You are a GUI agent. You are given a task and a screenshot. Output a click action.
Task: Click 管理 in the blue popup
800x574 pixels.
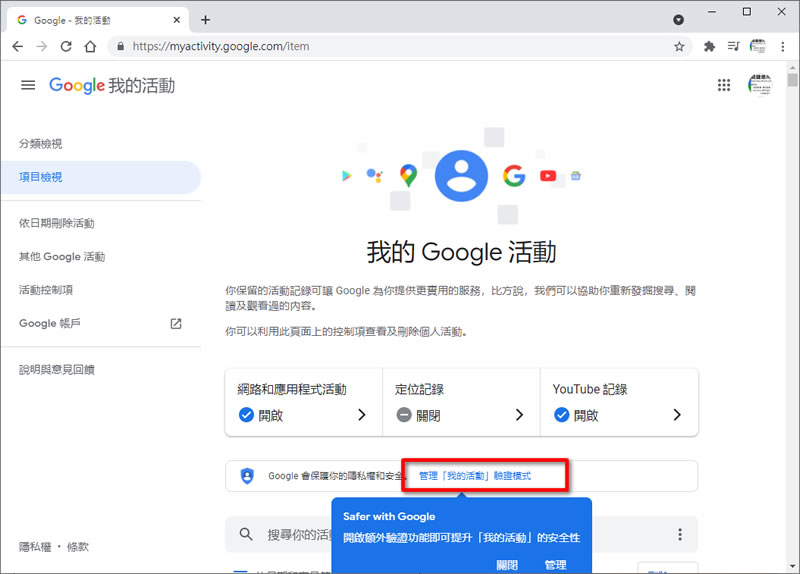coord(556,565)
